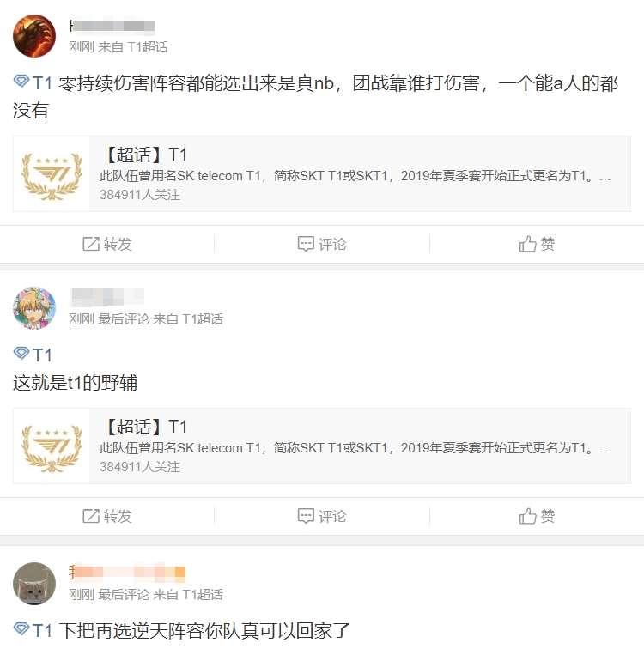
Task: Click the T1 logo in the second topic card
Action: click(x=52, y=448)
